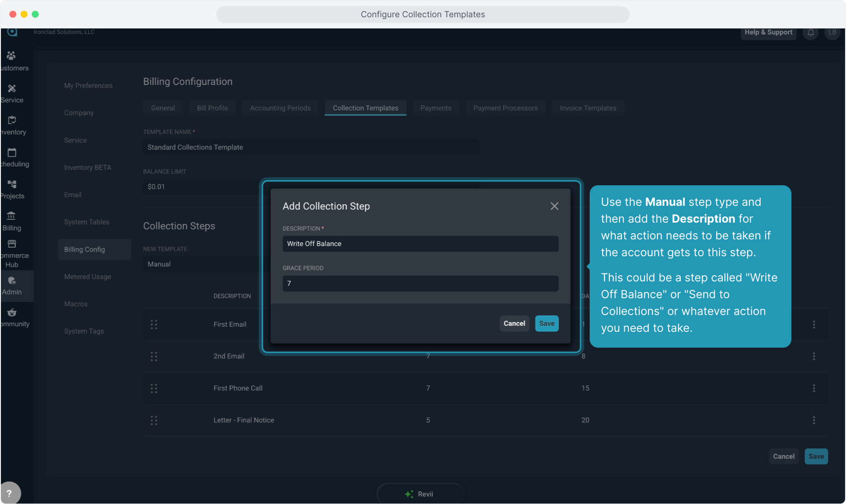This screenshot has height=504, width=846.
Task: Open the Revii assistant button
Action: (x=420, y=494)
